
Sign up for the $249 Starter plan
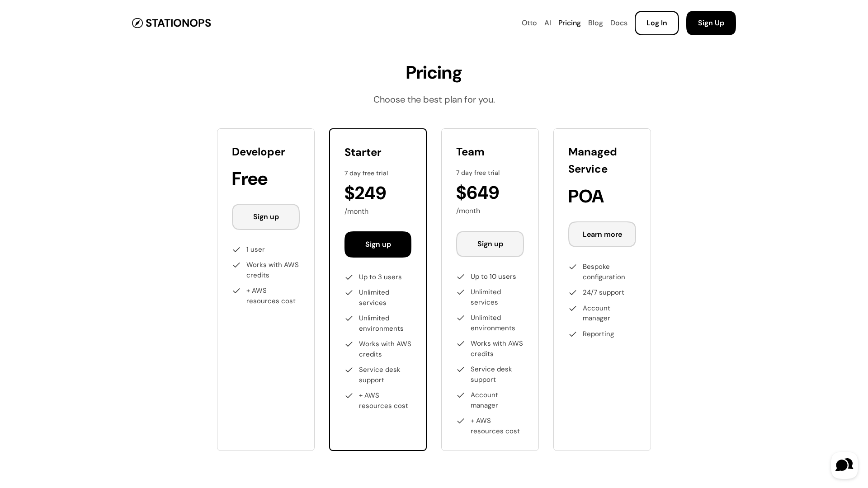click(378, 244)
